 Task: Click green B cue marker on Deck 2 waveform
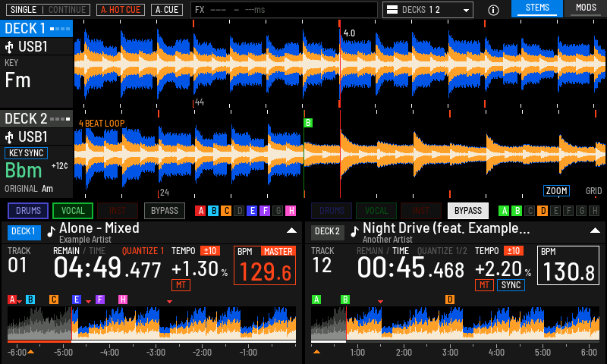point(308,123)
